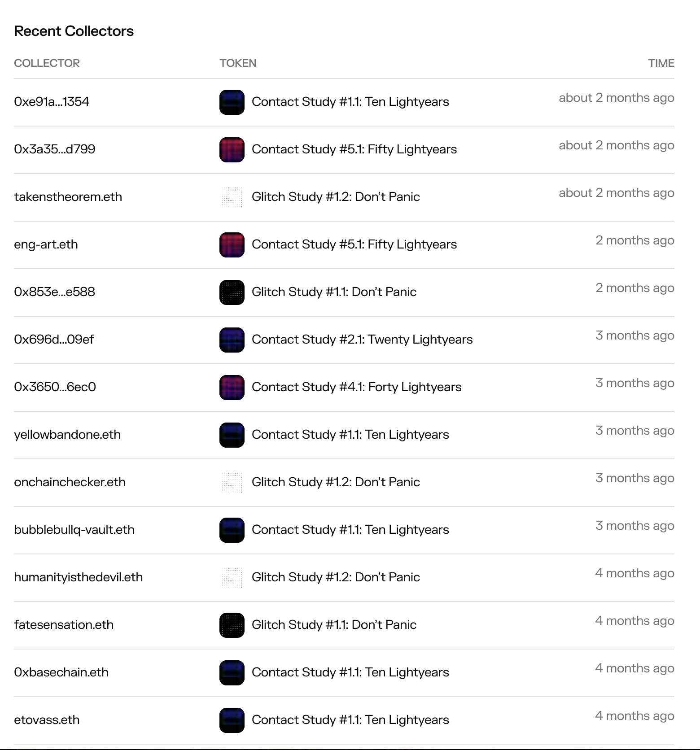Click the 0x696d...09ef collector address

[54, 340]
